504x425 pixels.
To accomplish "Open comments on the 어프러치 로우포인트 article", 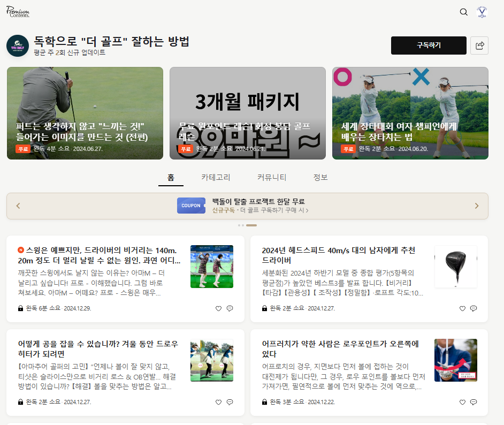I will (474, 402).
